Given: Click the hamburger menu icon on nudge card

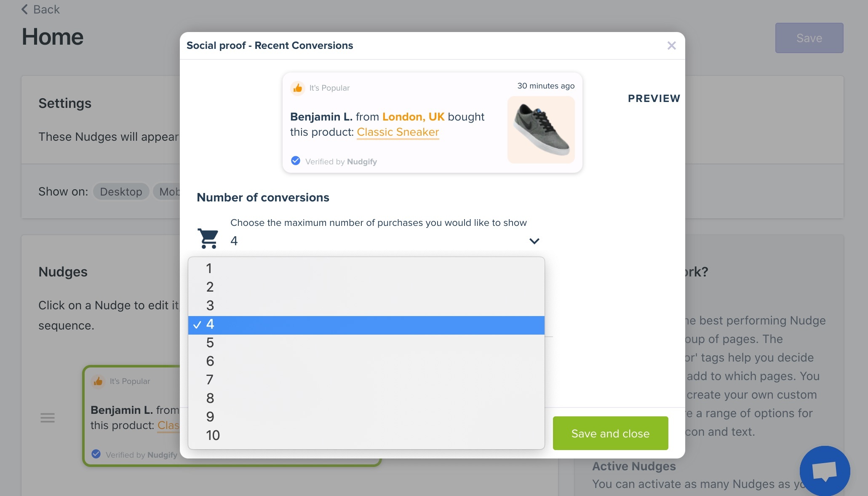Looking at the screenshot, I should point(47,417).
